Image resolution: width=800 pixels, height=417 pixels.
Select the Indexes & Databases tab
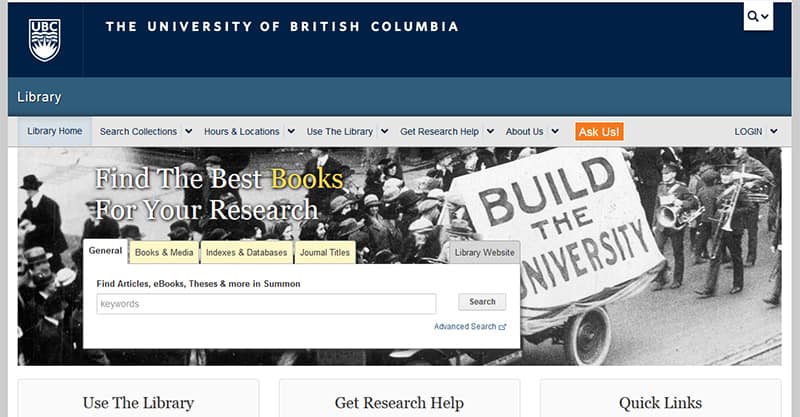[246, 253]
